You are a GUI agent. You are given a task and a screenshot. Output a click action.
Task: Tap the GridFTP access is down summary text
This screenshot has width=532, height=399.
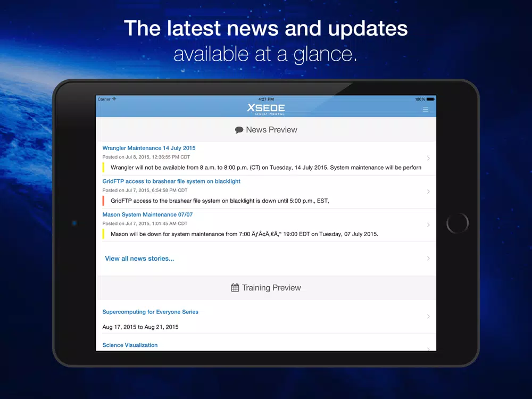[x=220, y=201]
